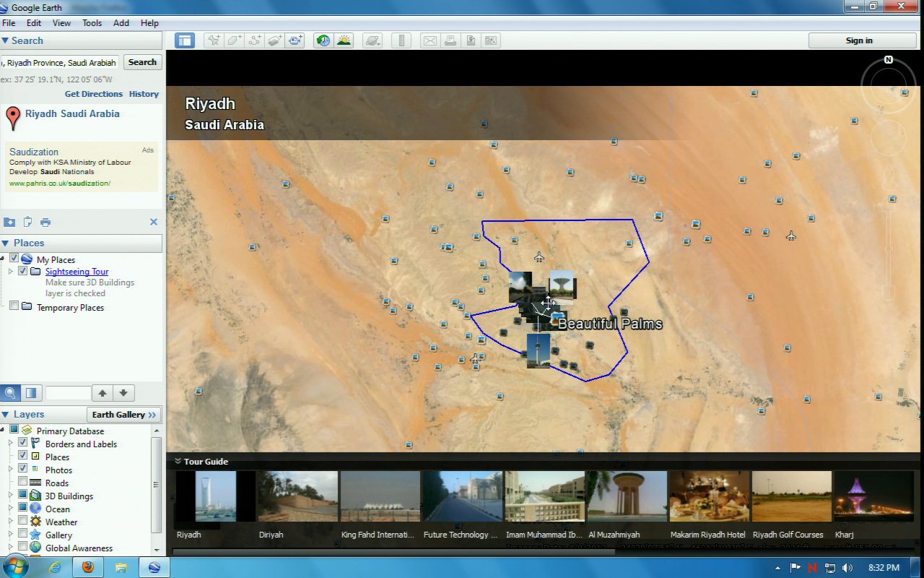This screenshot has width=924, height=578.
Task: Check the Temporary Places checkbox
Action: pyautogui.click(x=14, y=306)
